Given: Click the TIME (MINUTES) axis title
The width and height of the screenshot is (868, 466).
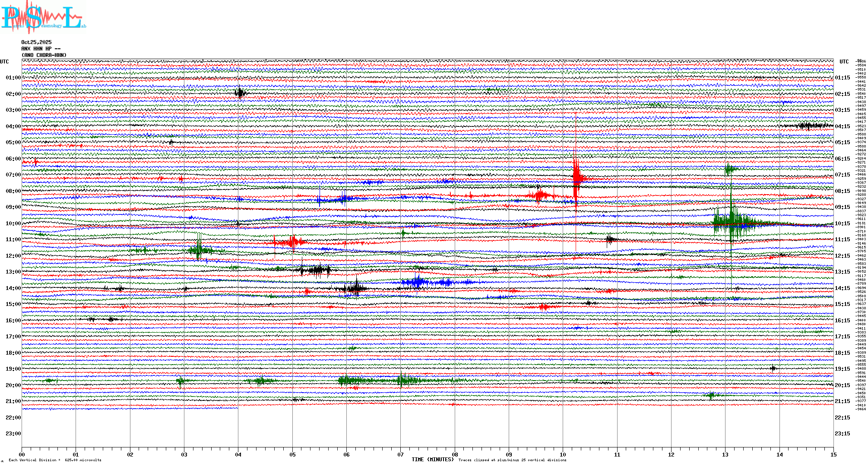Looking at the screenshot, I should coord(433,460).
